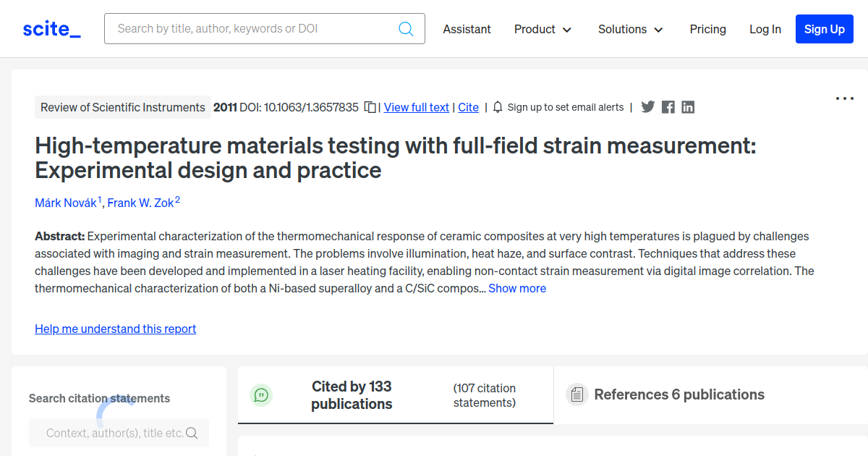Viewport: 868px width, 456px height.
Task: Open the Assistant menu item
Action: click(467, 29)
